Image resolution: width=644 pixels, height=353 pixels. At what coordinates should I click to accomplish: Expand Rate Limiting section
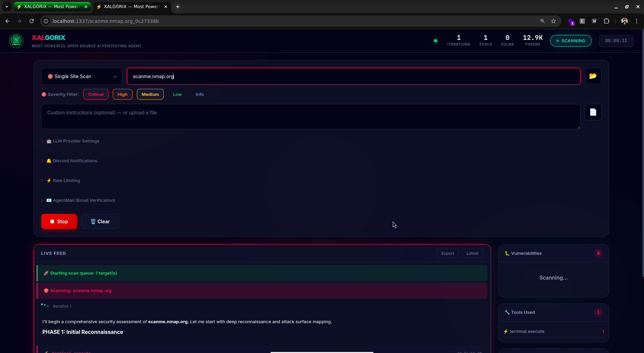pos(61,181)
